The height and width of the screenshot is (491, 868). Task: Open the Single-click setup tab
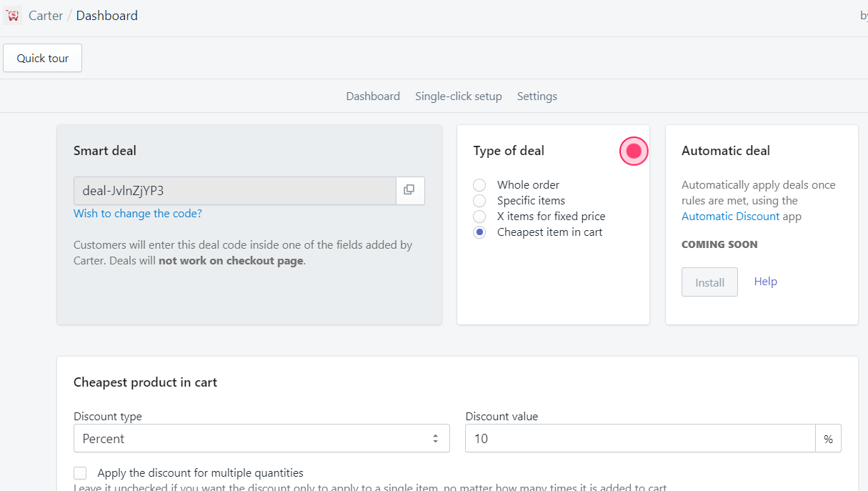pyautogui.click(x=458, y=96)
